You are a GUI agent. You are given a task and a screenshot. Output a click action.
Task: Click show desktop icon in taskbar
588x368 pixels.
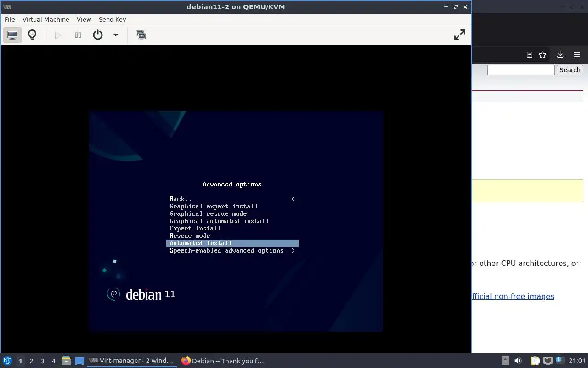[79, 361]
